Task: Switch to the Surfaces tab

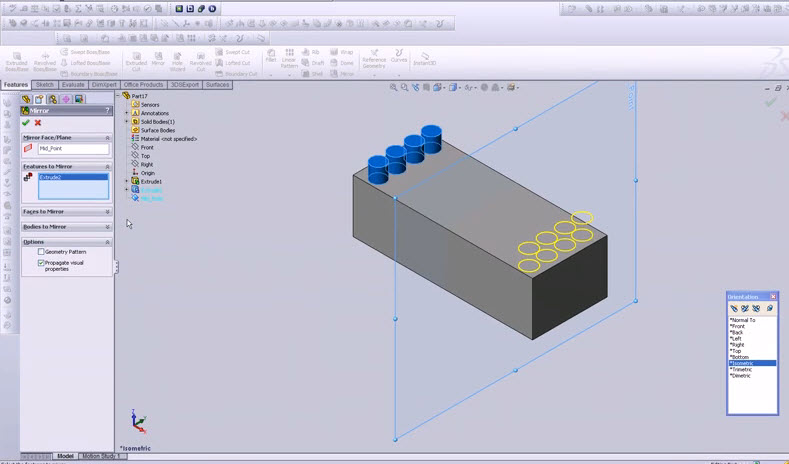Action: [x=217, y=85]
